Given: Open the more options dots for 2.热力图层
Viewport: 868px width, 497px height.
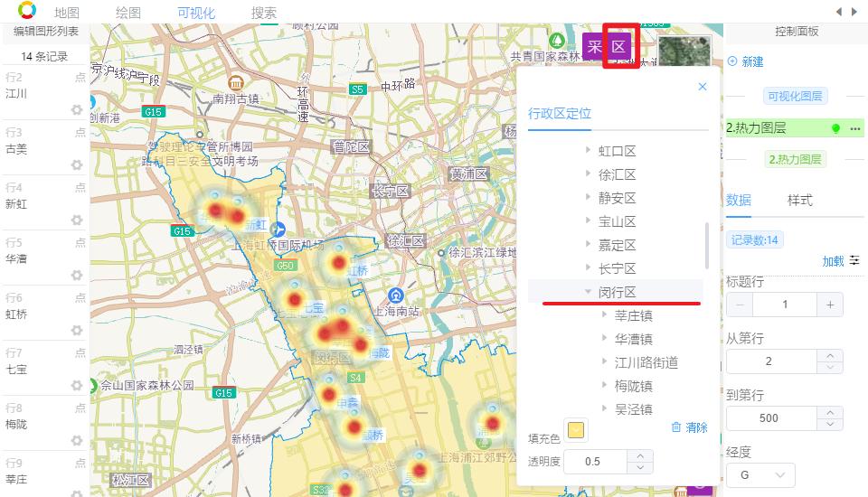Looking at the screenshot, I should tap(855, 128).
